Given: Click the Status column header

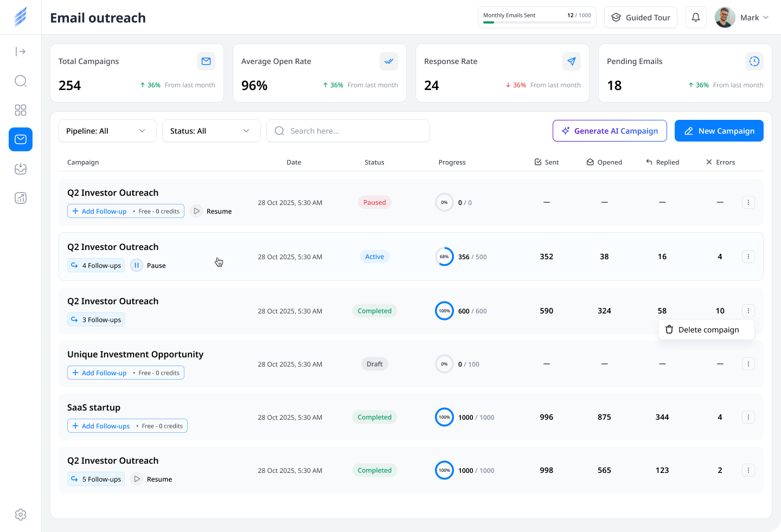Looking at the screenshot, I should coord(374,162).
